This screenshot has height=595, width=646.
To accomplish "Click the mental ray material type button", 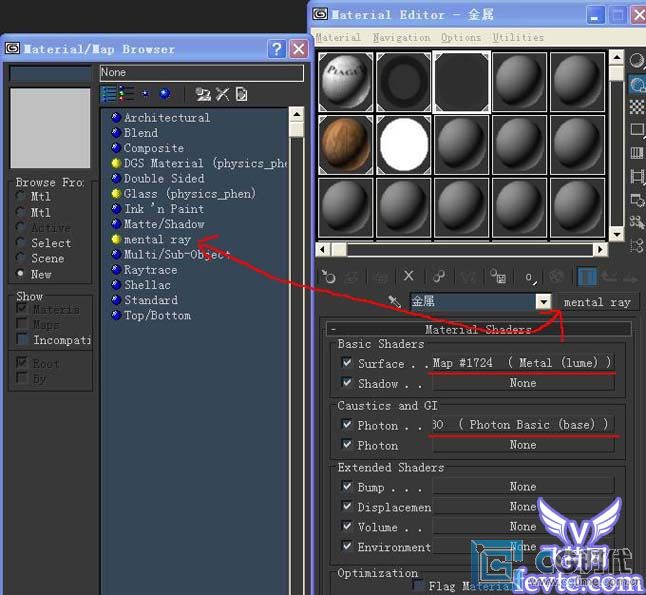I will pos(597,302).
